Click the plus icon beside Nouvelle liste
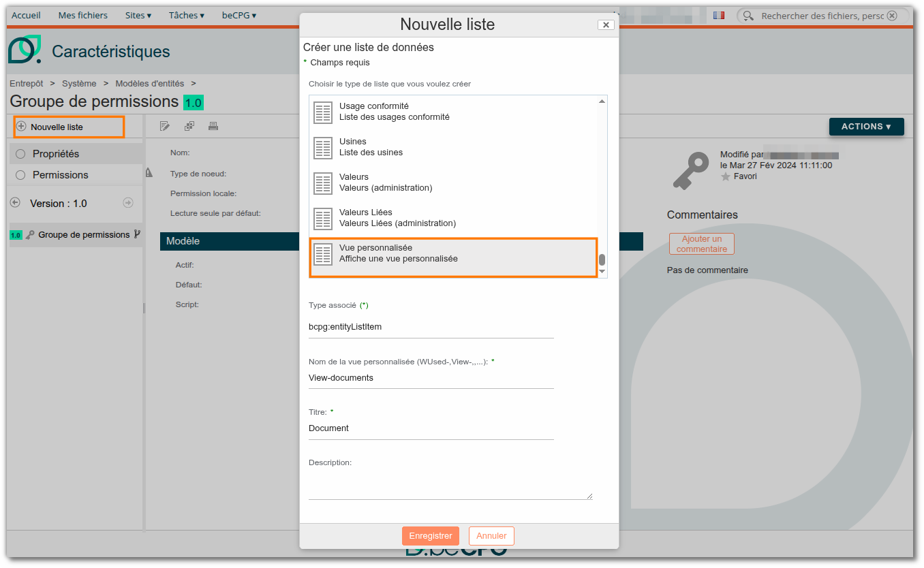Image resolution: width=924 pixels, height=568 pixels. click(x=21, y=127)
